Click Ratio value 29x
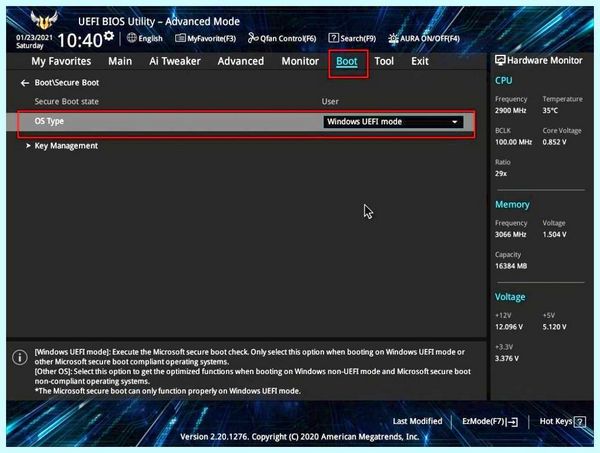The width and height of the screenshot is (600, 453). (501, 174)
